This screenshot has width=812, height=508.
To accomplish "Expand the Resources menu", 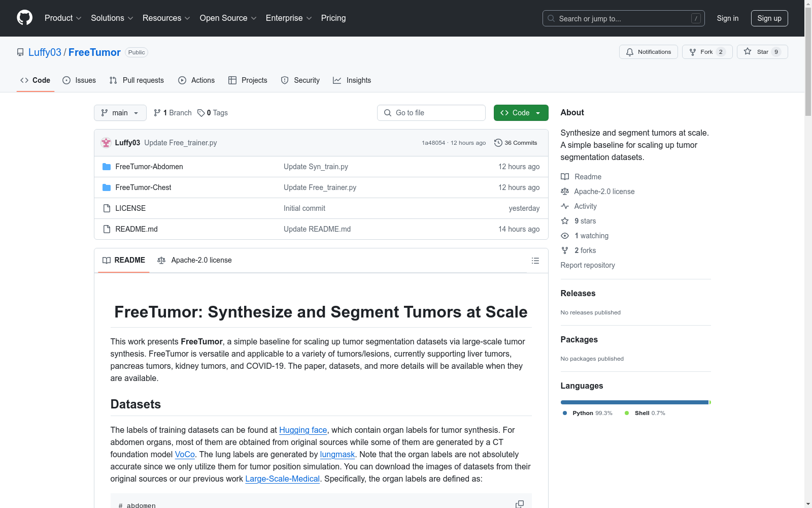I will (x=166, y=18).
